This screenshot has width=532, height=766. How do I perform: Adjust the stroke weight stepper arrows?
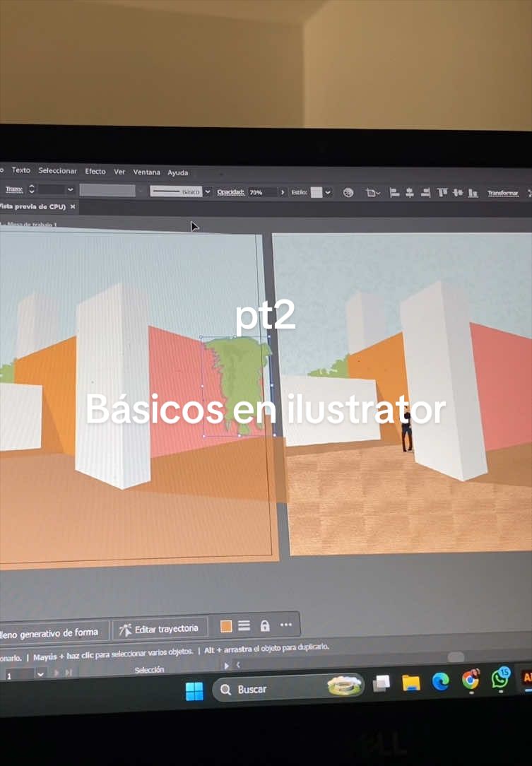tap(32, 189)
